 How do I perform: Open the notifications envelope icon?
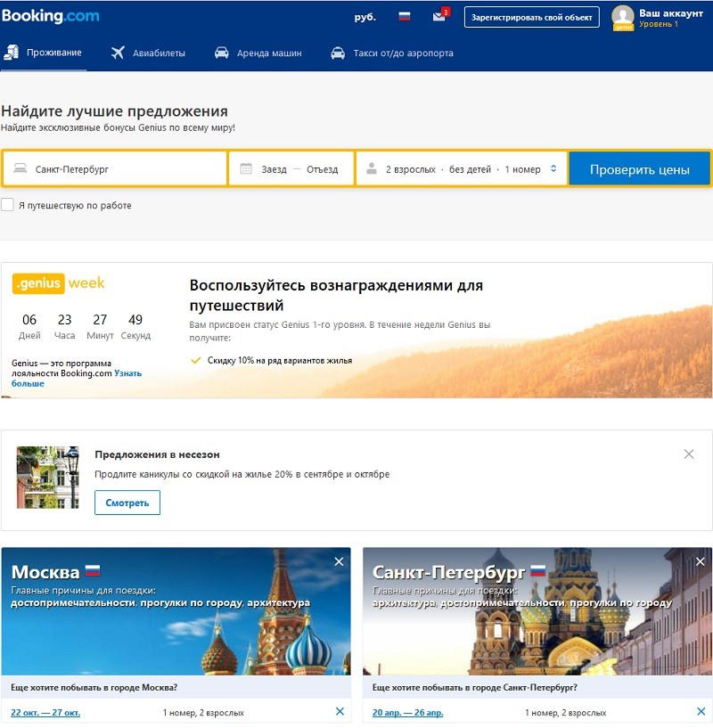[x=438, y=16]
